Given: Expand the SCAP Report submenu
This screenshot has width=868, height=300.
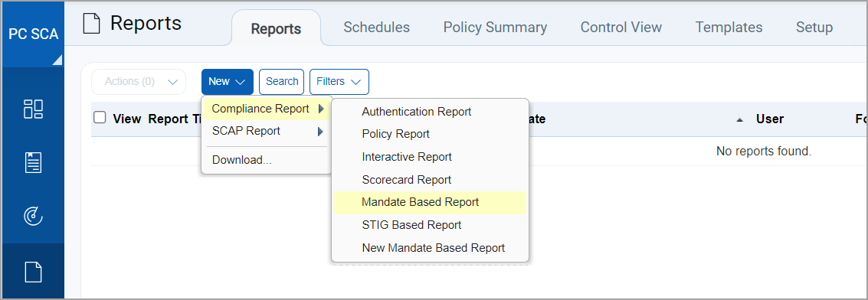Looking at the screenshot, I should click(x=267, y=132).
